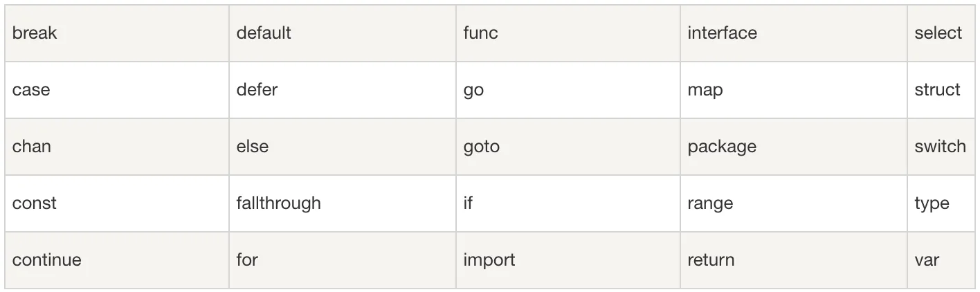Click on the "func" table cell
This screenshot has width=980, height=292.
(480, 33)
